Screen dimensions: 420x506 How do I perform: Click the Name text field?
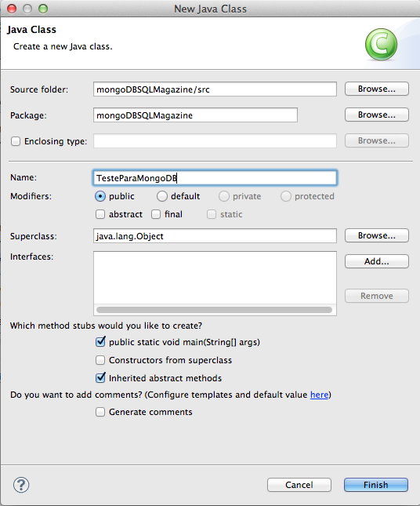coord(215,178)
